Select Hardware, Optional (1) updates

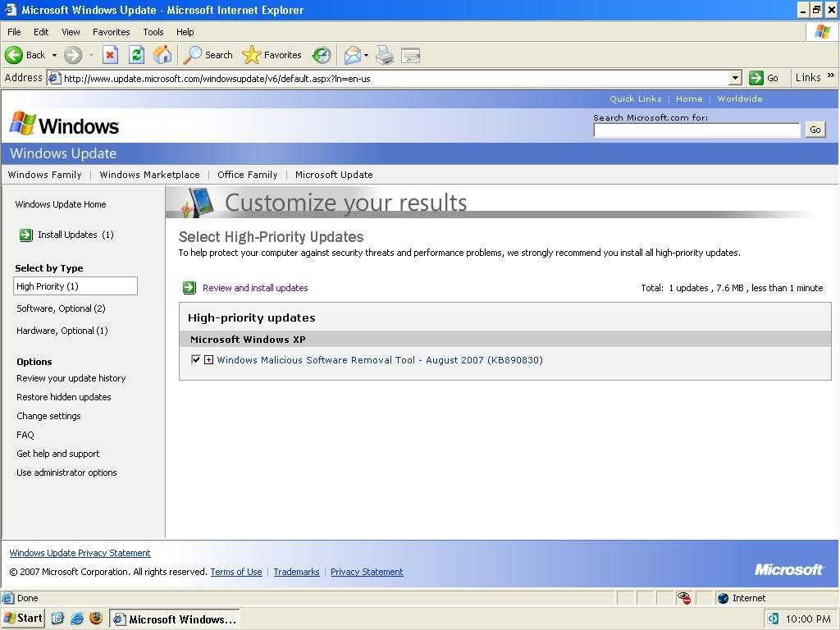point(62,331)
